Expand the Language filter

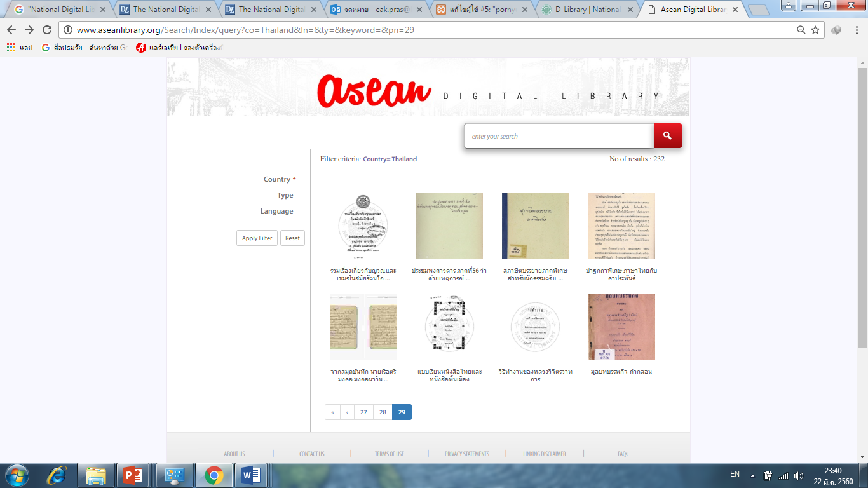[x=276, y=211]
